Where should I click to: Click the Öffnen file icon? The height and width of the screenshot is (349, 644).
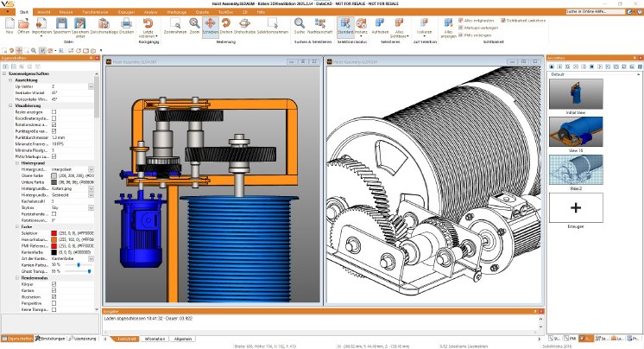[23, 23]
